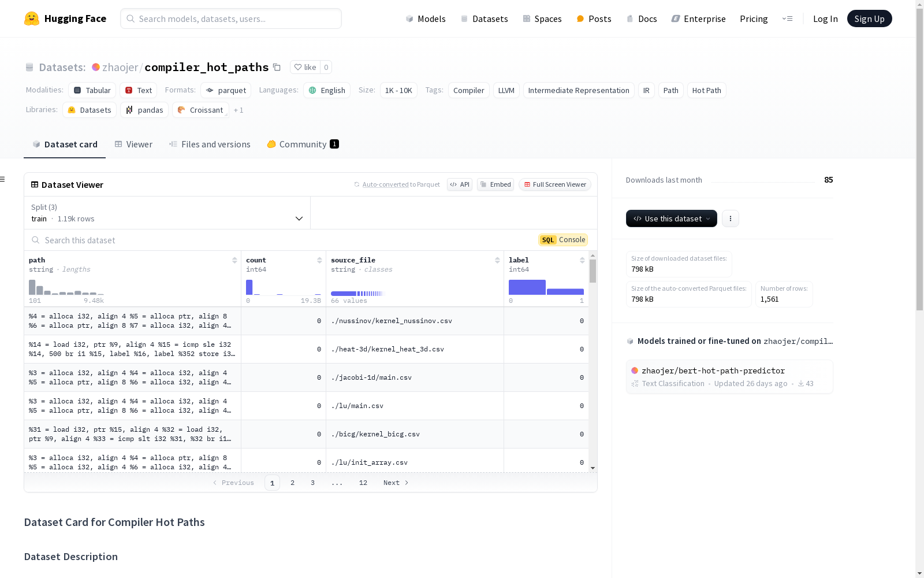
Task: Filter by the 1K - 10K size tag
Action: click(x=398, y=90)
